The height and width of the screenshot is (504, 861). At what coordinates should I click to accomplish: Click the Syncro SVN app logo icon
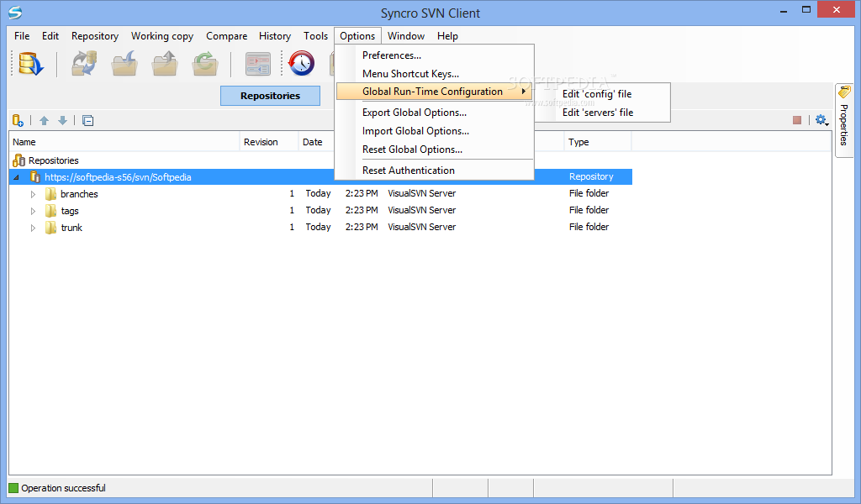coord(15,13)
